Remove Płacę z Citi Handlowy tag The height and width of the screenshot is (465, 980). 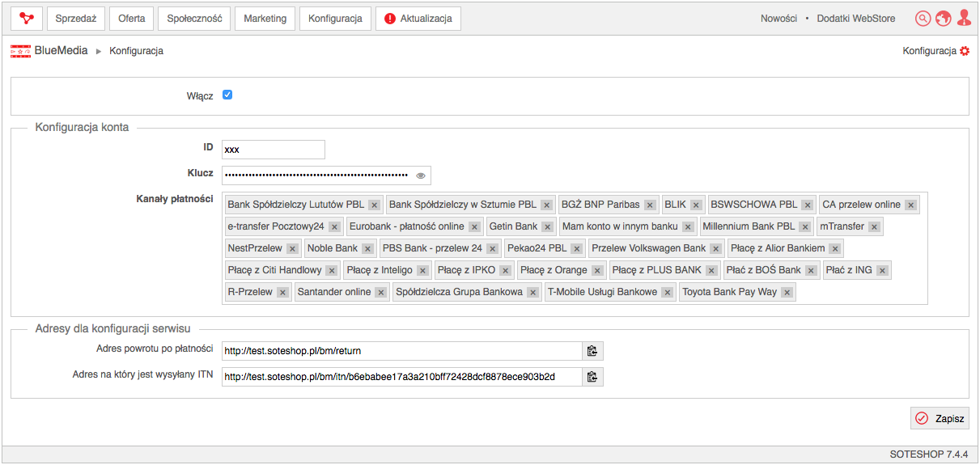332,271
